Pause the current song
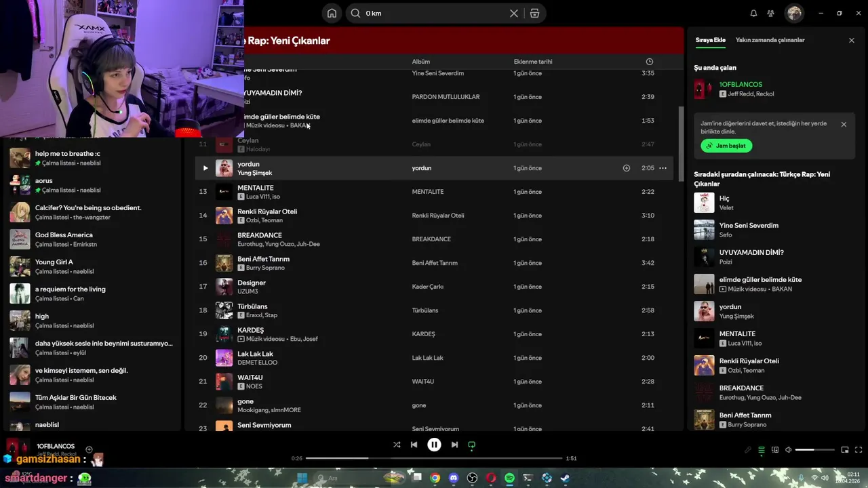The width and height of the screenshot is (868, 488). coord(434,445)
